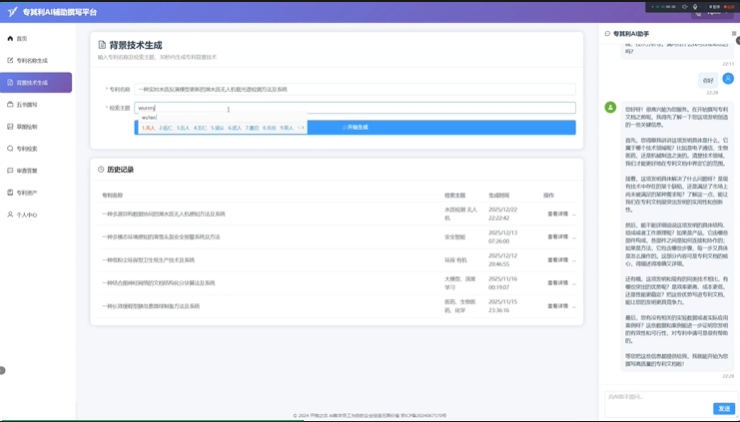Click 查看详情 for the 2025/11/15 record
Viewport: 740px width, 422px height.
click(x=557, y=305)
